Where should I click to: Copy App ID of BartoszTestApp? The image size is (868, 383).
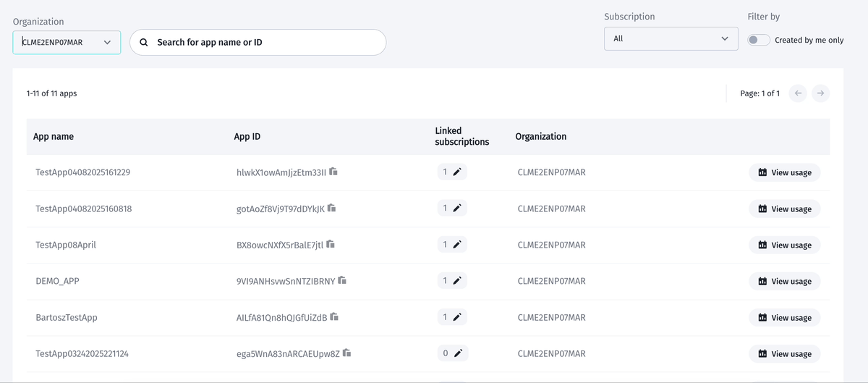pyautogui.click(x=334, y=316)
